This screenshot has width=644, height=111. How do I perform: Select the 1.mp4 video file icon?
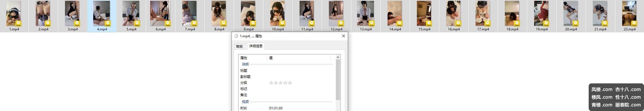tap(14, 14)
